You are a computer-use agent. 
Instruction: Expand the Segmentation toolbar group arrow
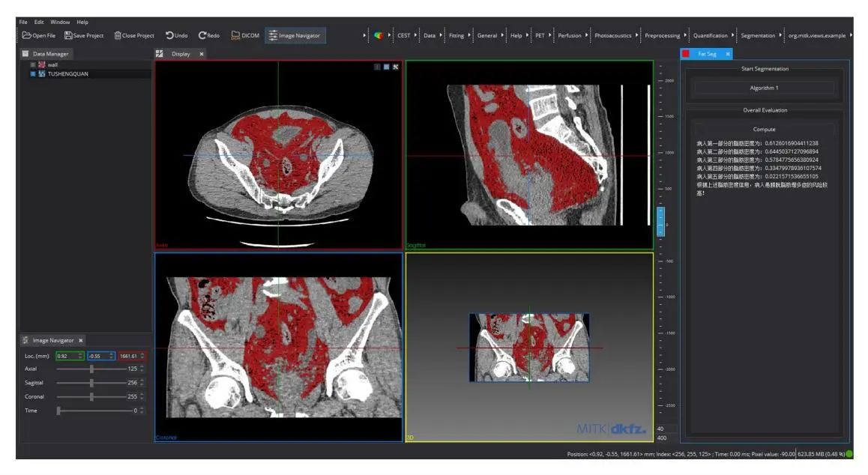pyautogui.click(x=780, y=35)
